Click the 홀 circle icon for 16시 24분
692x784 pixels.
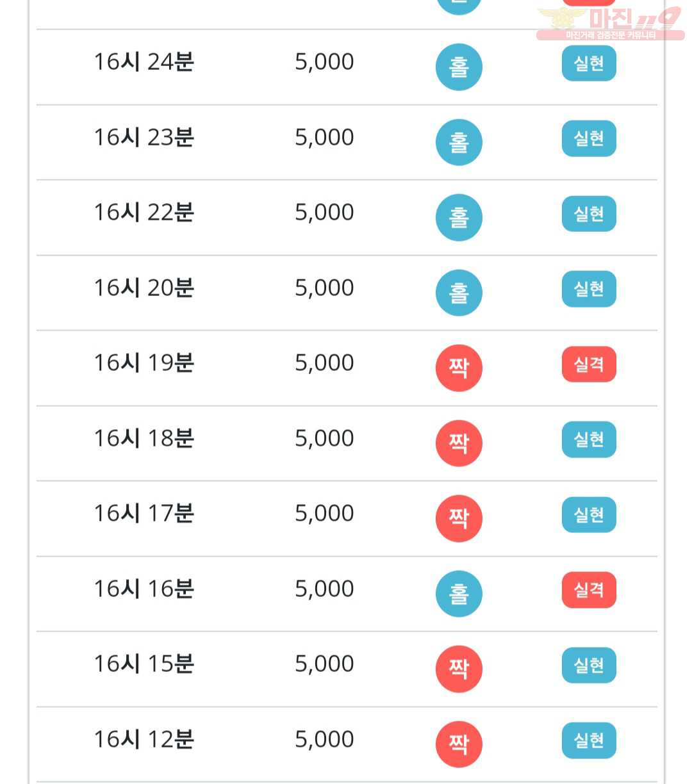tap(459, 67)
